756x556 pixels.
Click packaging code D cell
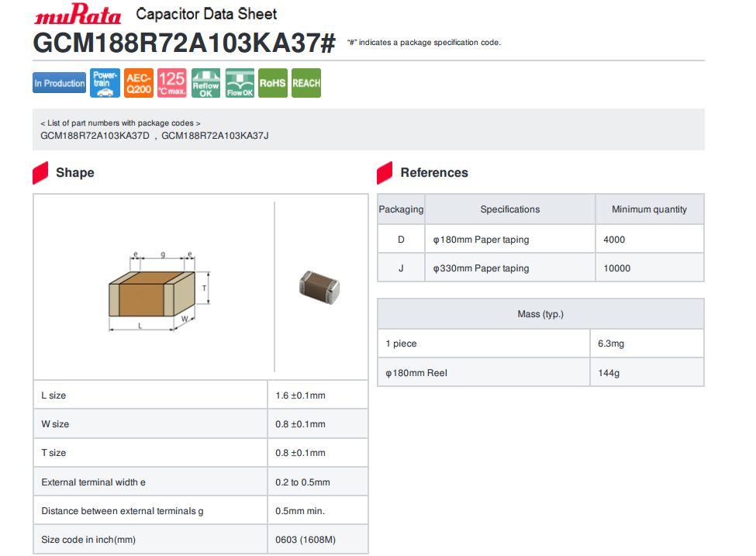tap(401, 239)
